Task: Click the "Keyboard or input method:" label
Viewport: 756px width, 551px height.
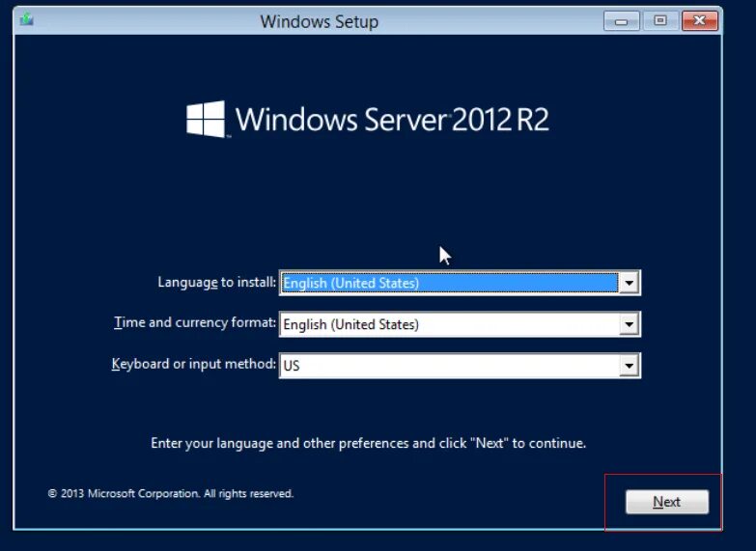Action: click(x=194, y=364)
